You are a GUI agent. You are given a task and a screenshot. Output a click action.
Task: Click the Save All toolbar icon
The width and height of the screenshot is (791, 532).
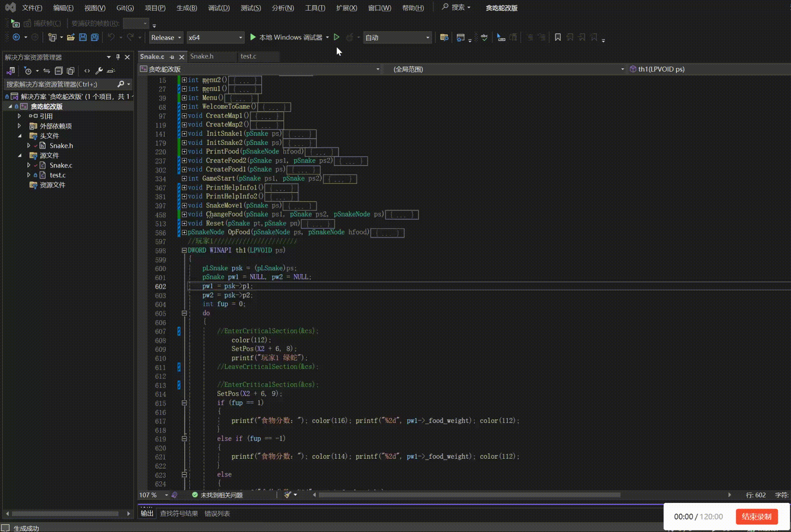[95, 37]
